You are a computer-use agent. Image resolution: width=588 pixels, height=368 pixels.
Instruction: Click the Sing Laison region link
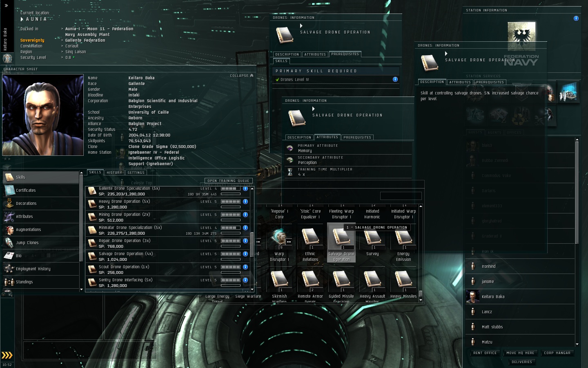[76, 52]
